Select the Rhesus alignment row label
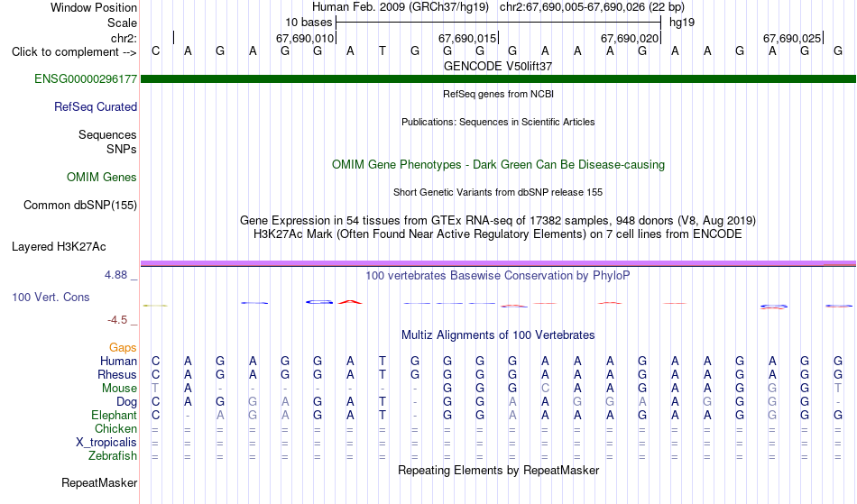The width and height of the screenshot is (857, 504). 117,375
